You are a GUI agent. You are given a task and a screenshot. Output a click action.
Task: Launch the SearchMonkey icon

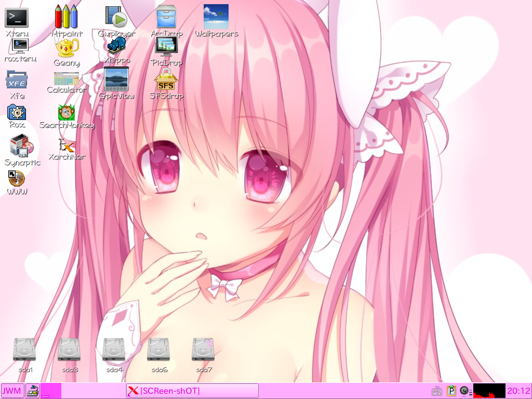pyautogui.click(x=66, y=112)
